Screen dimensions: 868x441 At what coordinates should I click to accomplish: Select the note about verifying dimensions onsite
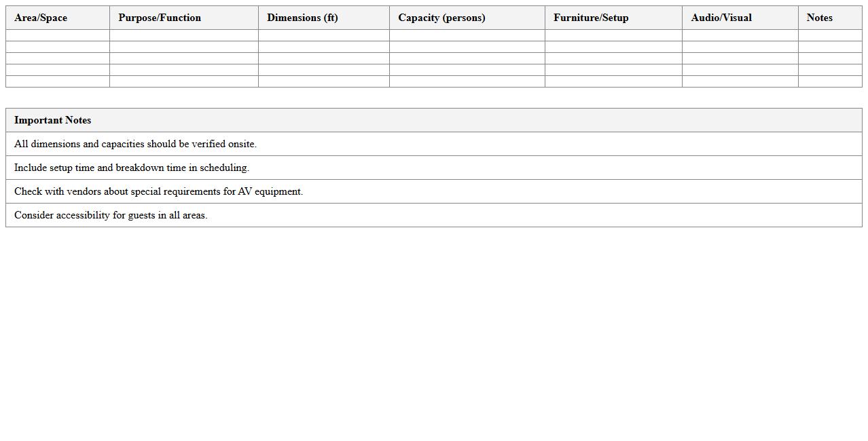(x=135, y=144)
